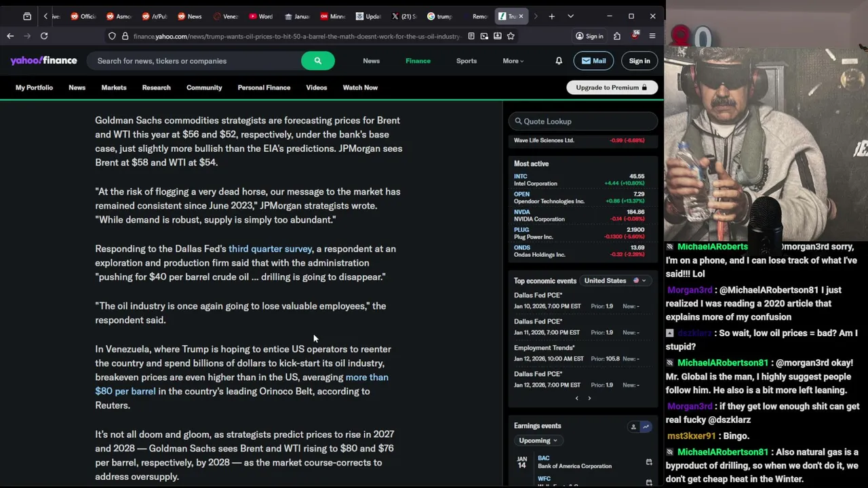The width and height of the screenshot is (868, 488).
Task: Go to Sports in top header
Action: [x=467, y=61]
